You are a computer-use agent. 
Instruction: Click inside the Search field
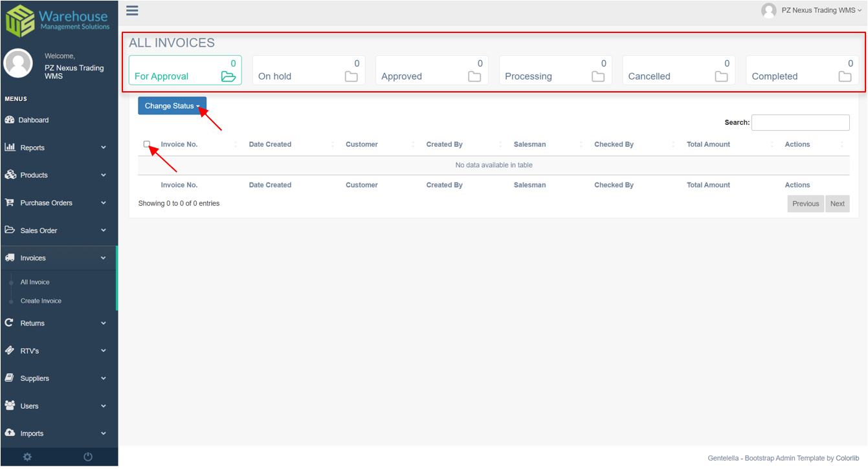pyautogui.click(x=800, y=122)
